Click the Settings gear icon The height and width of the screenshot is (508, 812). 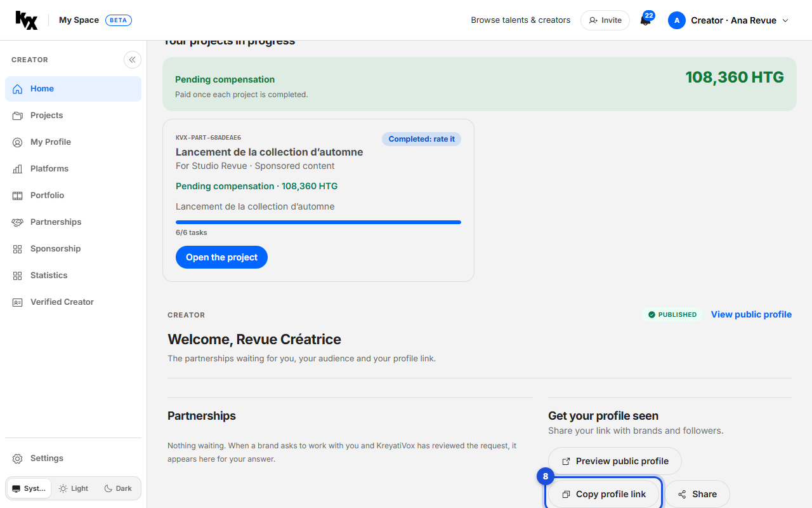point(18,458)
